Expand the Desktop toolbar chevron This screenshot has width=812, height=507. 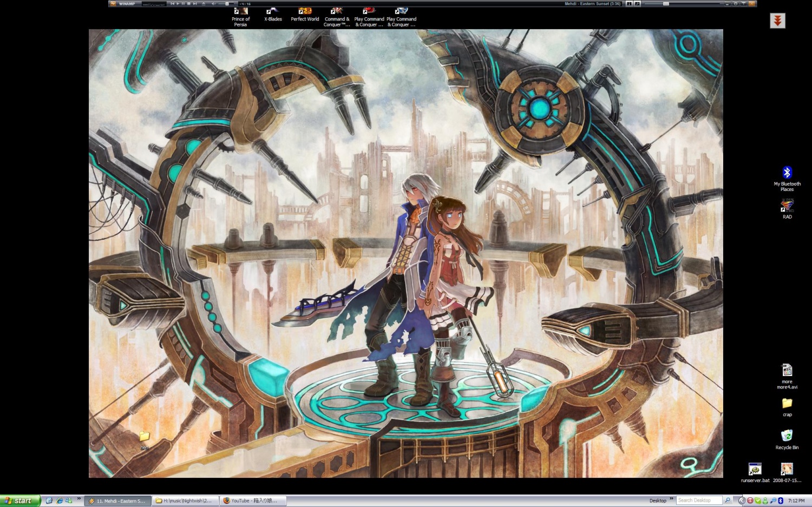(x=671, y=498)
